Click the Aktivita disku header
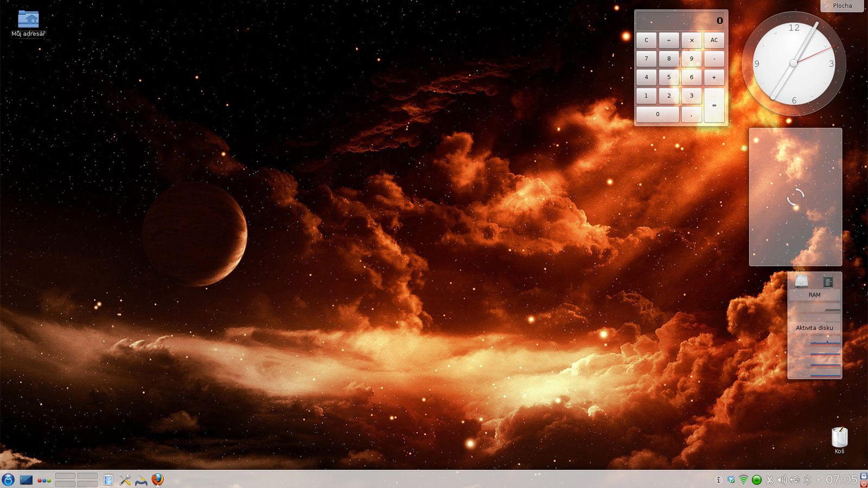The width and height of the screenshot is (868, 488). coord(814,328)
